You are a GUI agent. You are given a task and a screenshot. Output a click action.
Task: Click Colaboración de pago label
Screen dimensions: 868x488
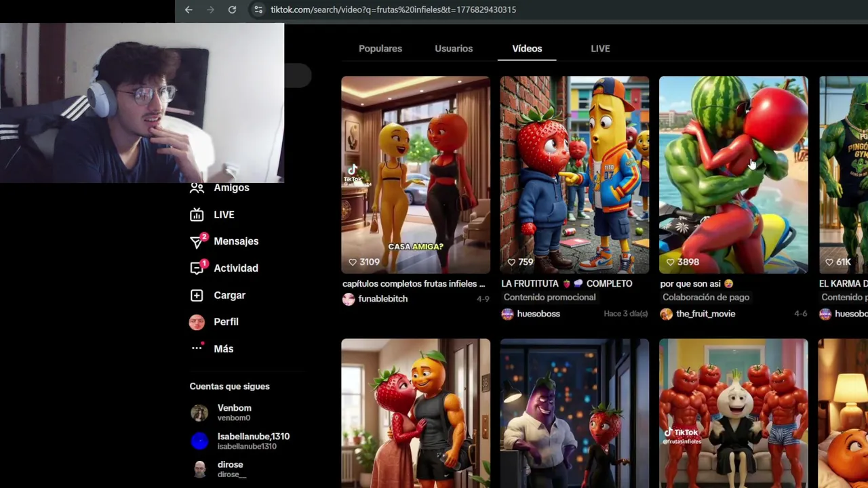pos(706,298)
